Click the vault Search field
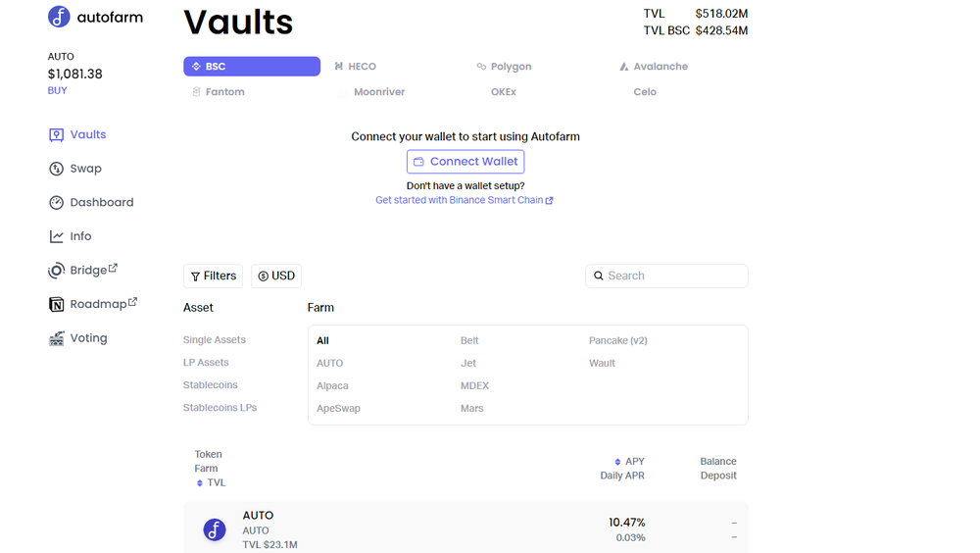The height and width of the screenshot is (553, 980). pyautogui.click(x=674, y=276)
